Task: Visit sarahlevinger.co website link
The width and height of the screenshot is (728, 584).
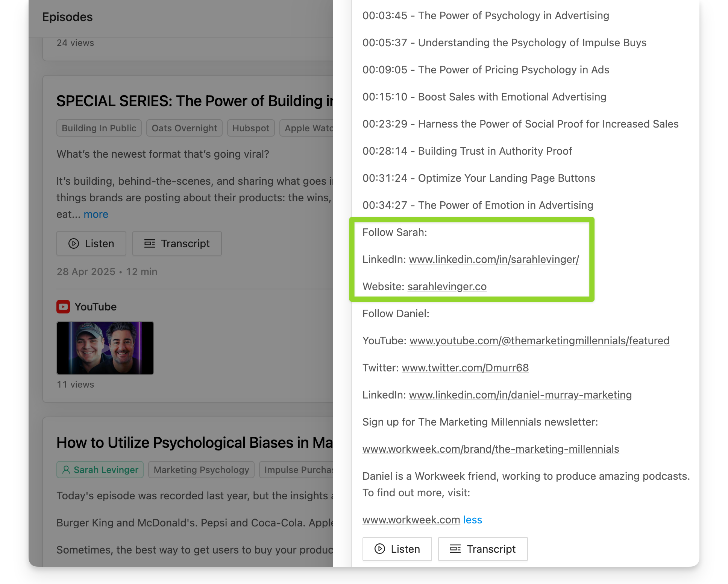Action: point(447,286)
